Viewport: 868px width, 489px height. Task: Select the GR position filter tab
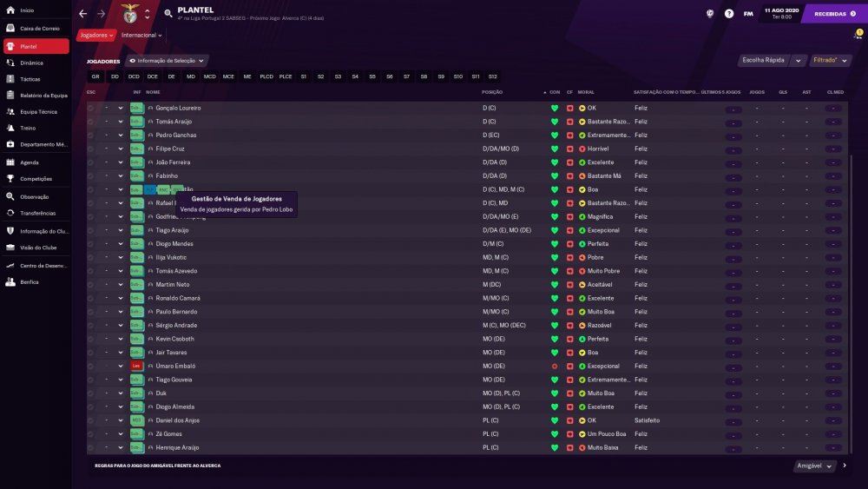(x=95, y=76)
